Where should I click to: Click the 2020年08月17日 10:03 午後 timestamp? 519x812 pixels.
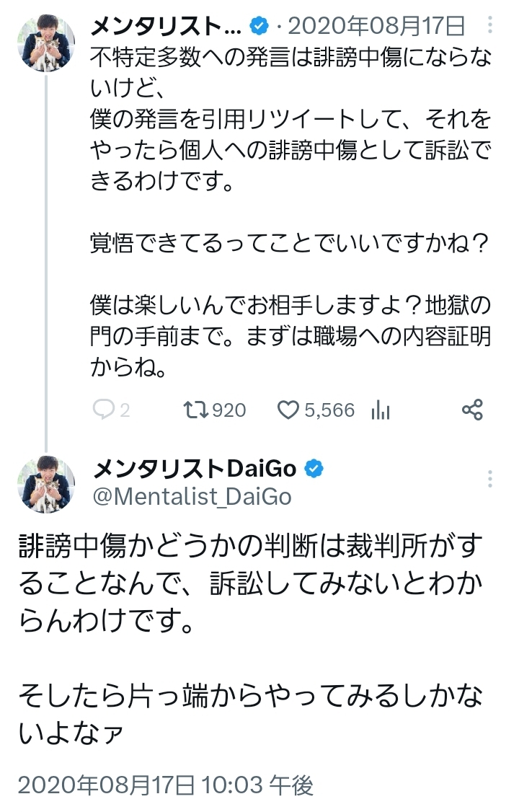[166, 785]
